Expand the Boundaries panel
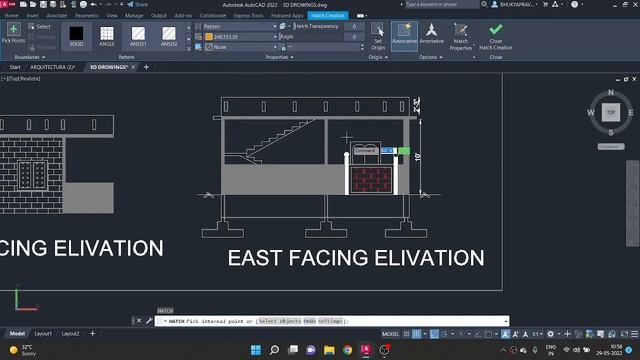640x360 pixels. pyautogui.click(x=29, y=57)
